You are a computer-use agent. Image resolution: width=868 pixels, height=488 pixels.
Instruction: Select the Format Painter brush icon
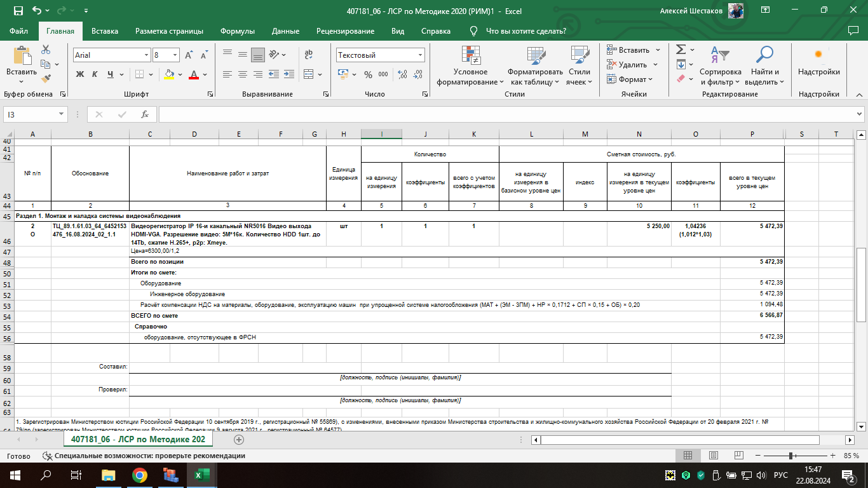click(46, 79)
